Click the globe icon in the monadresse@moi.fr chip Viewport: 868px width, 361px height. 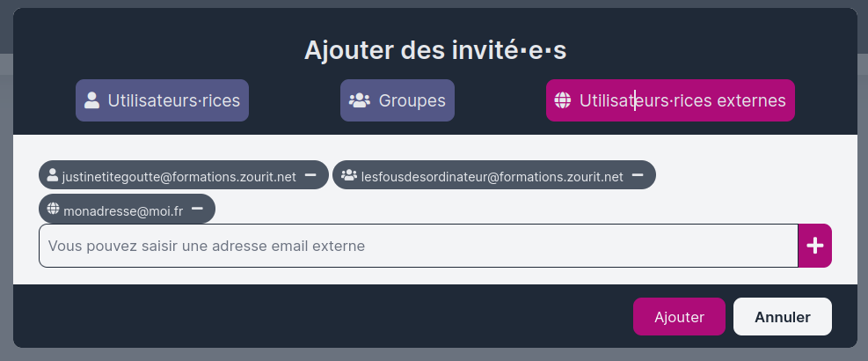(53, 209)
